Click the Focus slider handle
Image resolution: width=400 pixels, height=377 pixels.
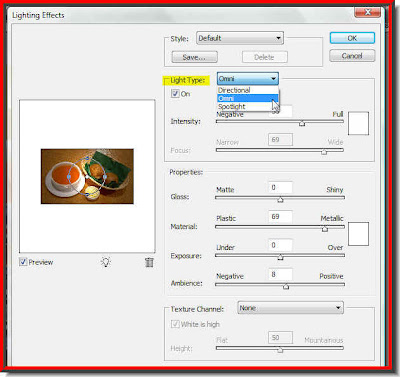(324, 152)
